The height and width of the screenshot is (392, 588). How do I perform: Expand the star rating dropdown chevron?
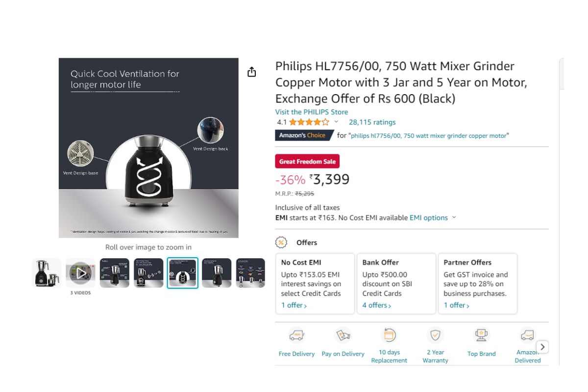pos(336,122)
